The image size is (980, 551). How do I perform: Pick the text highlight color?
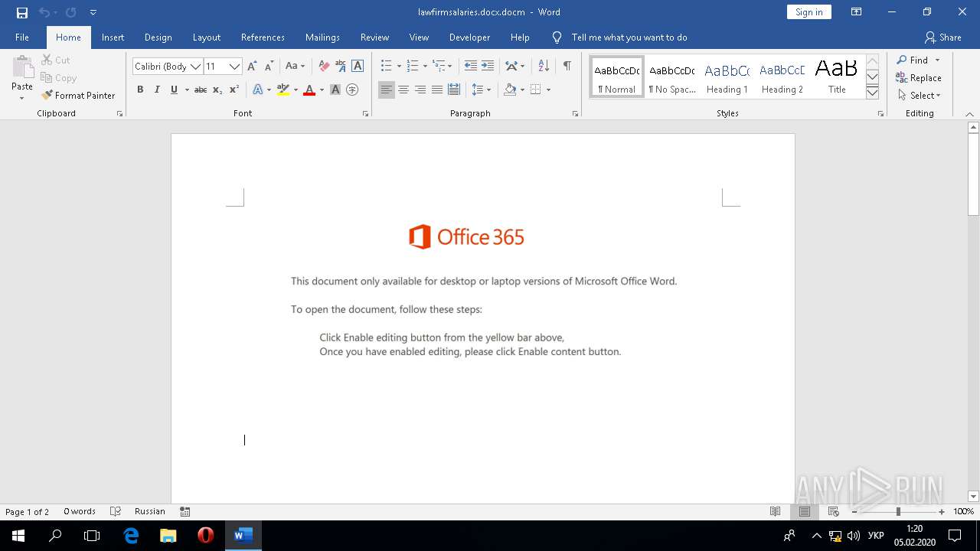tap(283, 90)
